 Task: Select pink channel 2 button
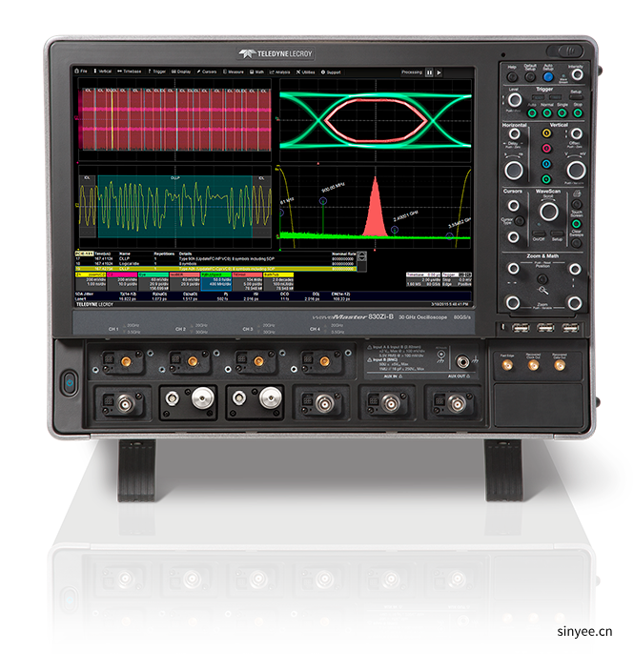(x=546, y=149)
